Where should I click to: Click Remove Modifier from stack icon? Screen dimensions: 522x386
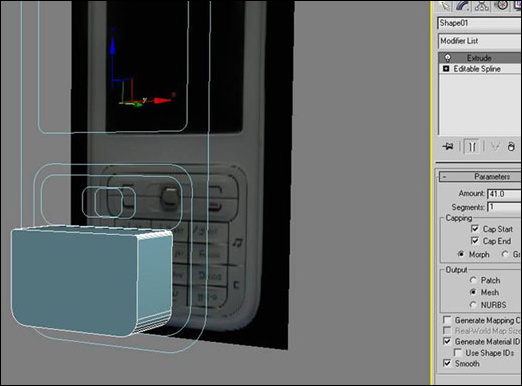(x=511, y=147)
